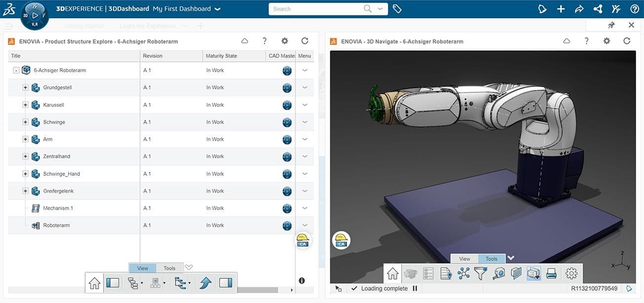Click the document location icon in 3D toolbar

(x=446, y=273)
